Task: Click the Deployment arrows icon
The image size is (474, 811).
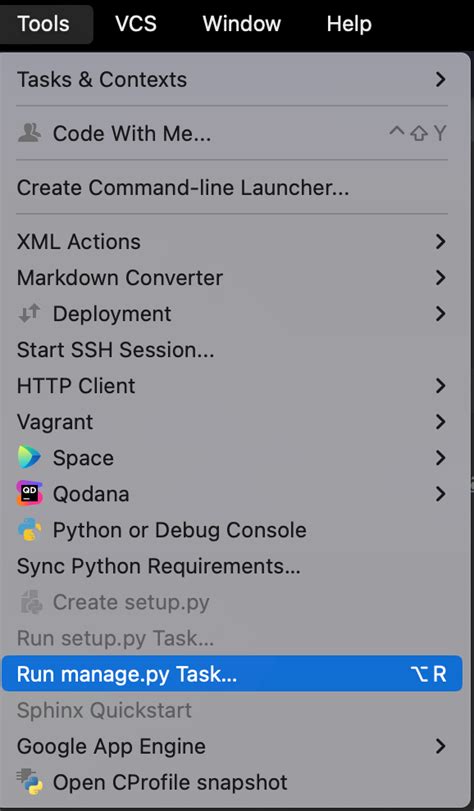Action: pyautogui.click(x=29, y=314)
